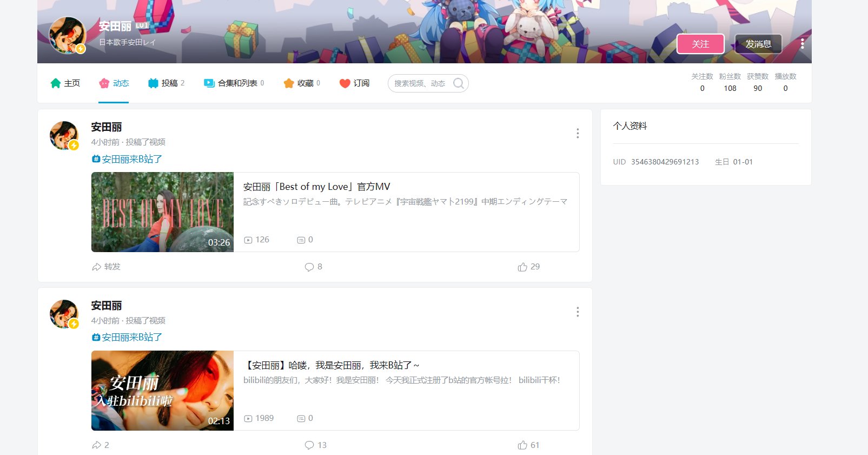The image size is (868, 455).
Task: Open more options for Best of my Love post
Action: (x=578, y=133)
